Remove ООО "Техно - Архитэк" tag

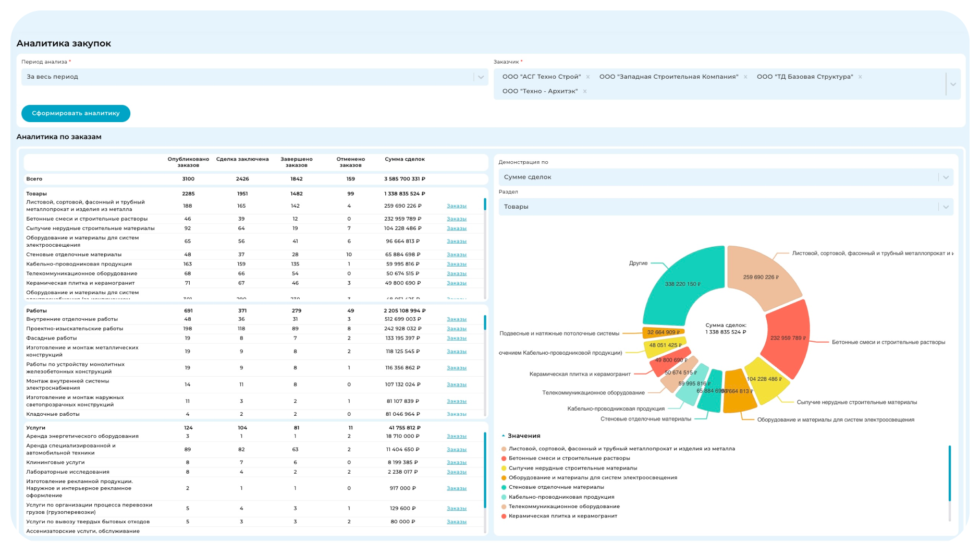click(x=585, y=92)
